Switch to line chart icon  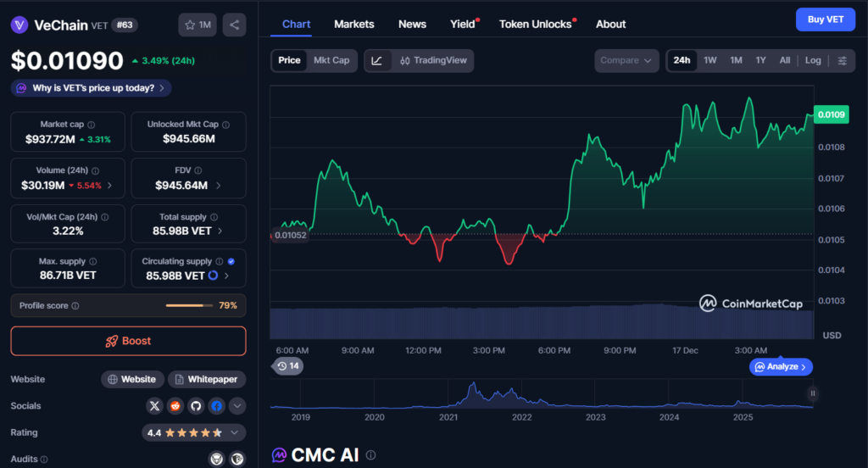tap(377, 60)
